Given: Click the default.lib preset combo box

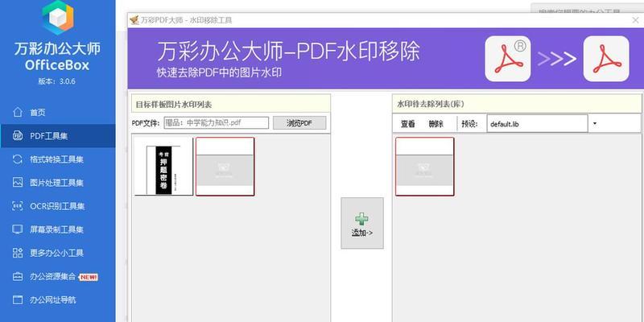Looking at the screenshot, I should point(537,124).
